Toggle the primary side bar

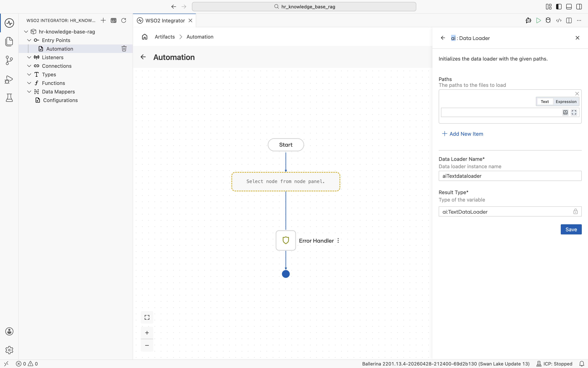[559, 7]
